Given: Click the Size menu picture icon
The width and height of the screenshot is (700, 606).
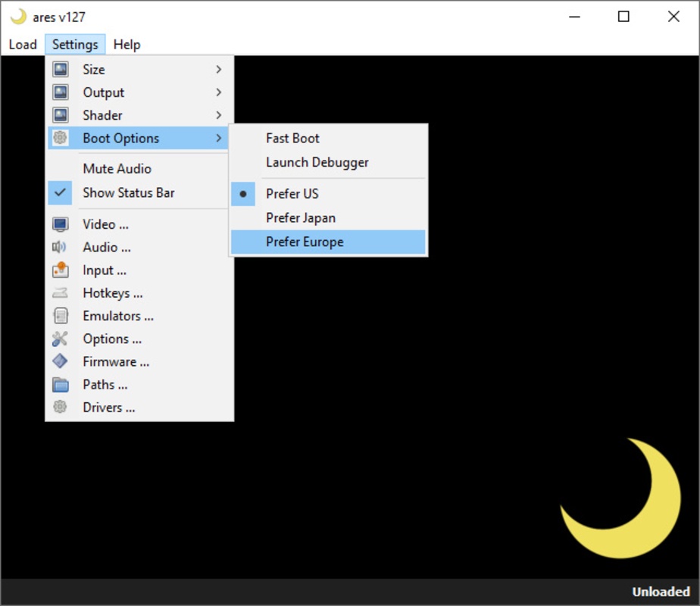Looking at the screenshot, I should (61, 69).
